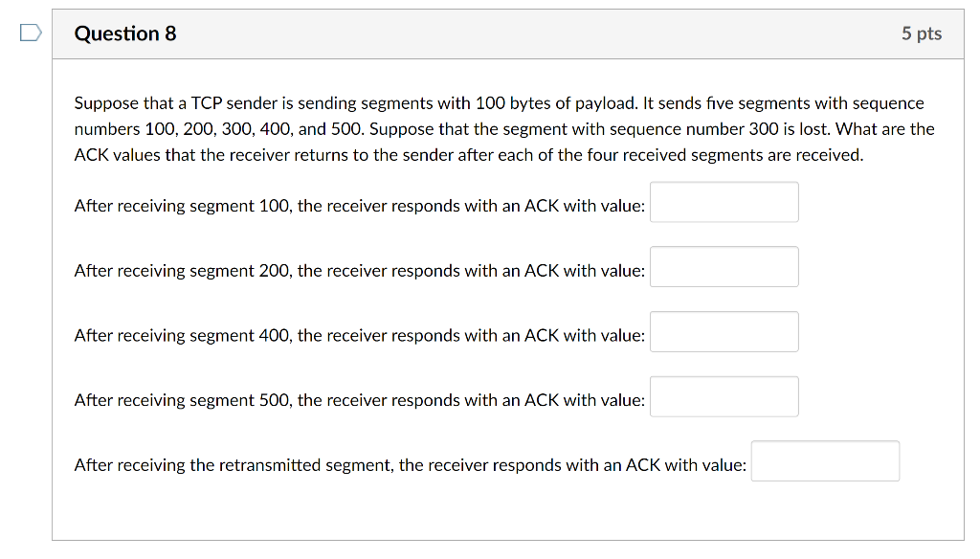The height and width of the screenshot is (559, 980).
Task: Click the 5 pts score label
Action: [x=922, y=34]
